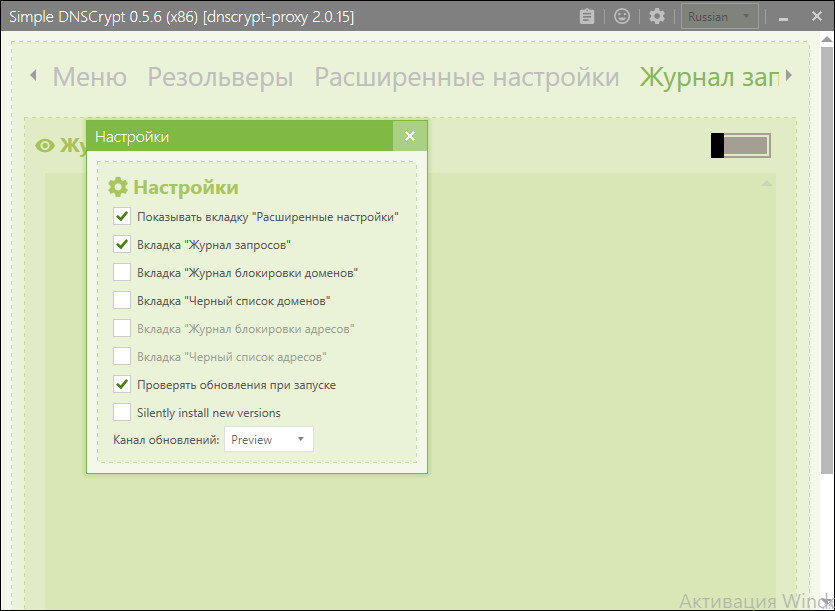This screenshot has width=835, height=611.
Task: Click the vertical scrollbar on the right edge
Action: pos(826,256)
